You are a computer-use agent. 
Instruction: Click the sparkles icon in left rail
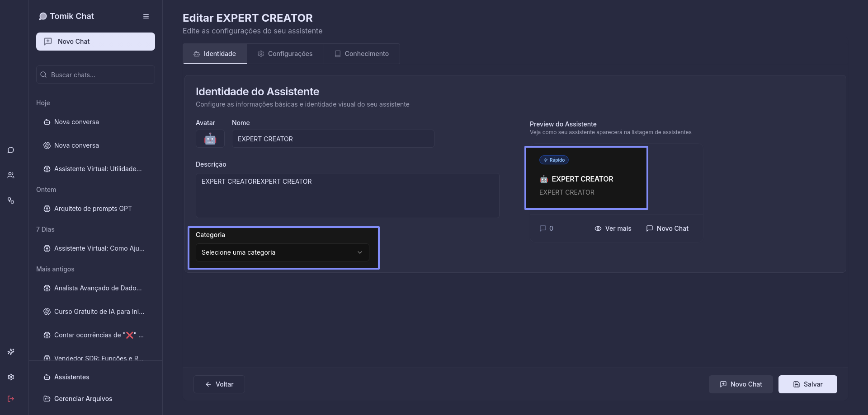point(11,352)
